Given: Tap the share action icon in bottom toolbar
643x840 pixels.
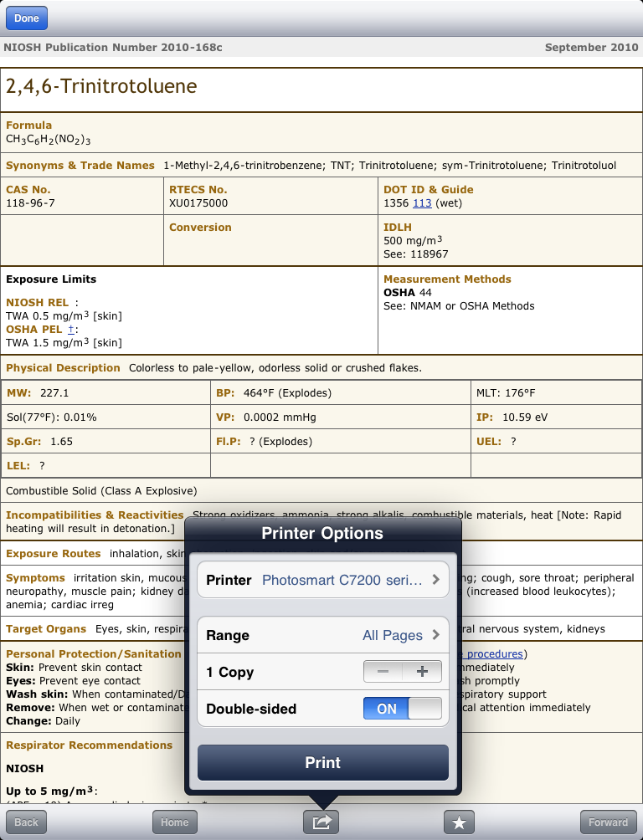Looking at the screenshot, I should point(321,822).
